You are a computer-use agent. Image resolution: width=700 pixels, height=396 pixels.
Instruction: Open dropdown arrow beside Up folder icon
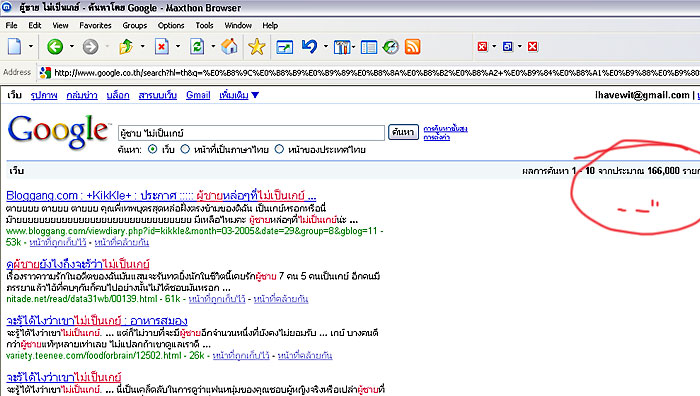[142, 46]
